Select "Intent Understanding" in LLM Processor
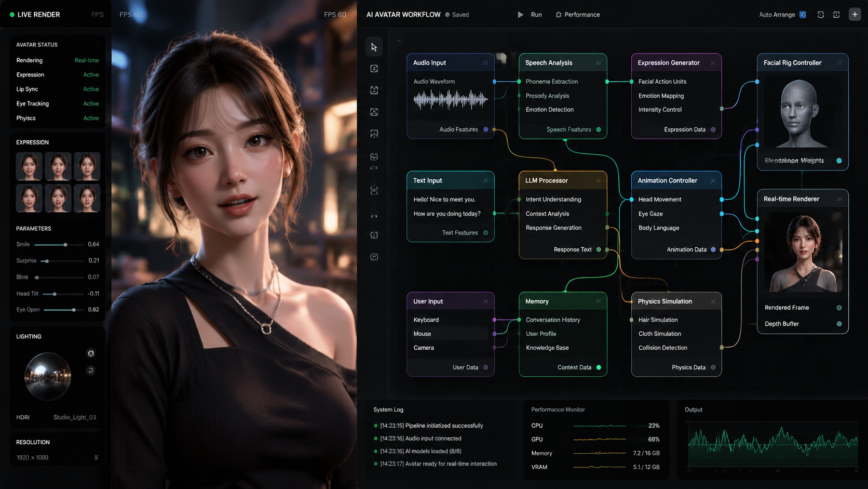 pyautogui.click(x=553, y=200)
